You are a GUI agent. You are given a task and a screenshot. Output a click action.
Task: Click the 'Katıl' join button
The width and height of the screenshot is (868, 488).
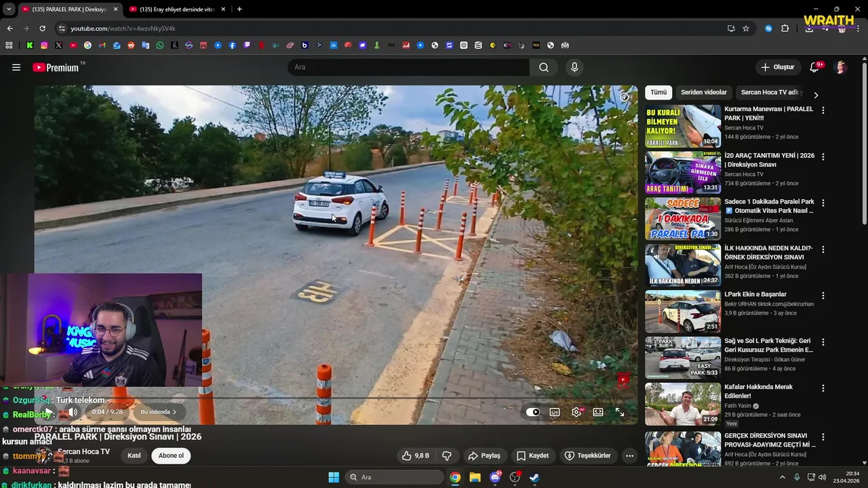tap(134, 455)
